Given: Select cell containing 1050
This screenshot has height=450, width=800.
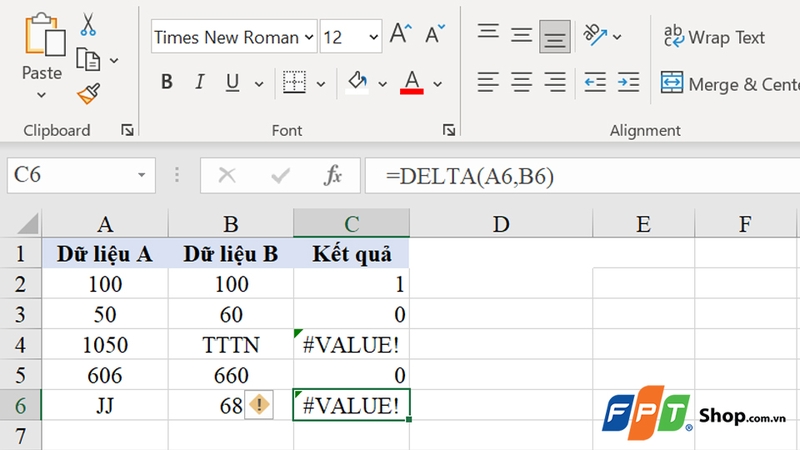Looking at the screenshot, I should (105, 344).
